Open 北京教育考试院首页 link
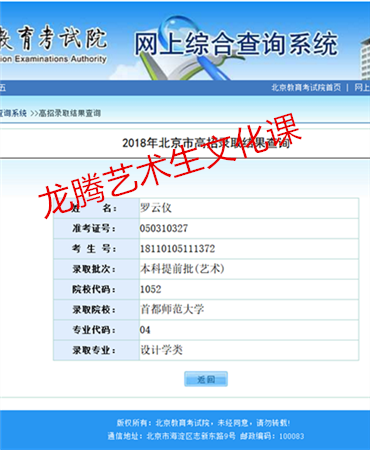The width and height of the screenshot is (370, 450). pyautogui.click(x=306, y=88)
